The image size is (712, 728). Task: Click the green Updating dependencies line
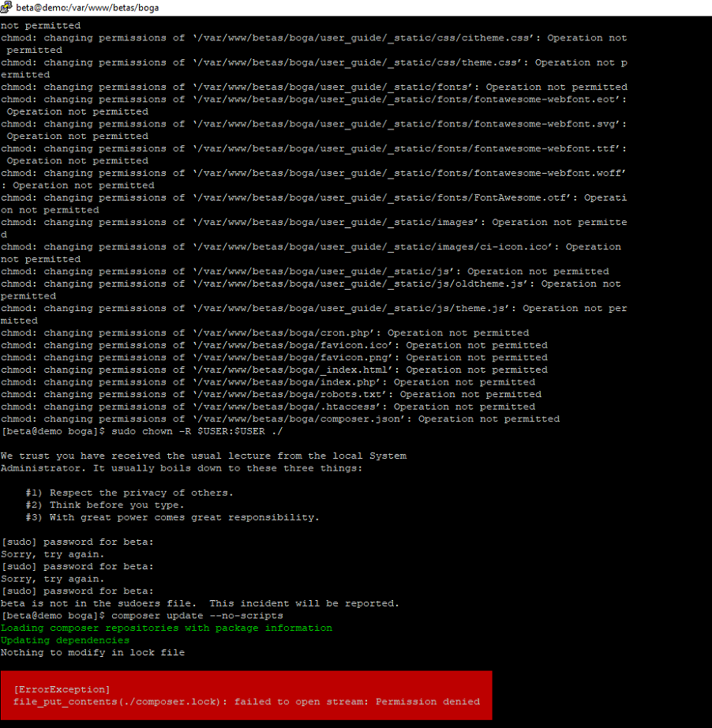65,640
